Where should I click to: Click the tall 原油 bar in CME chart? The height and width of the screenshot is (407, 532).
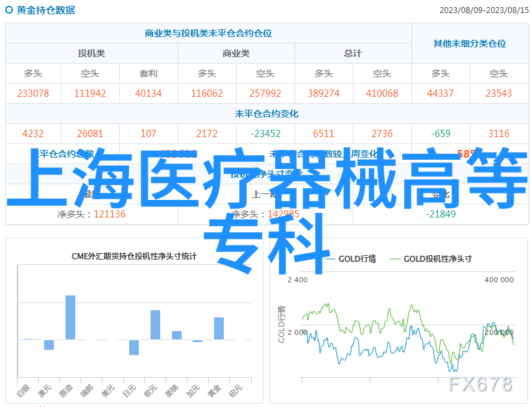pyautogui.click(x=70, y=317)
